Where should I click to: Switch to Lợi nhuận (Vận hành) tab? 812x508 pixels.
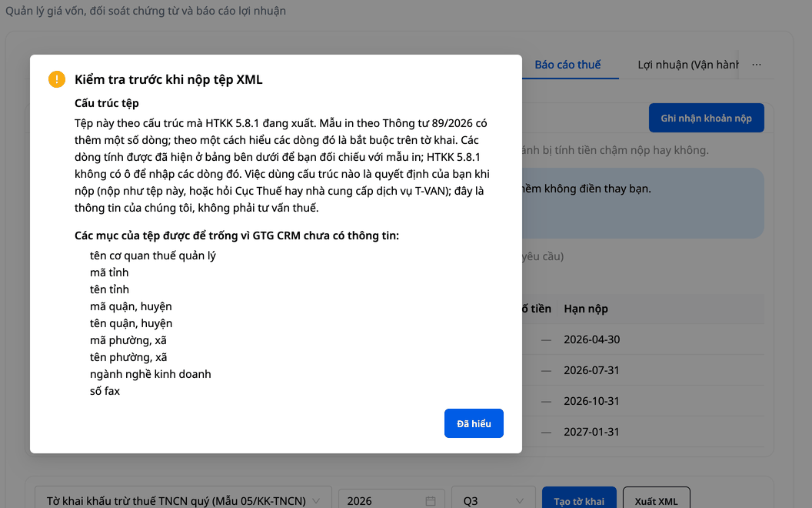tap(687, 65)
